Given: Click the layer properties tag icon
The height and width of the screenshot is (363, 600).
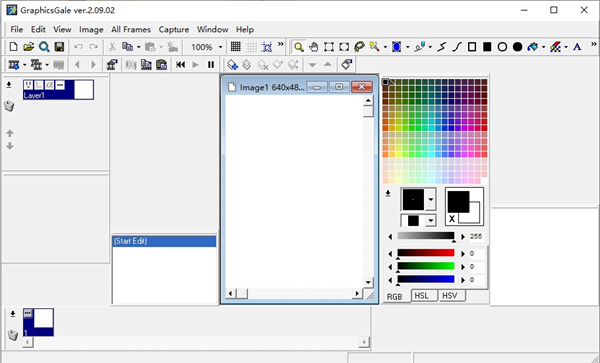Looking at the screenshot, I should pyautogui.click(x=347, y=65).
